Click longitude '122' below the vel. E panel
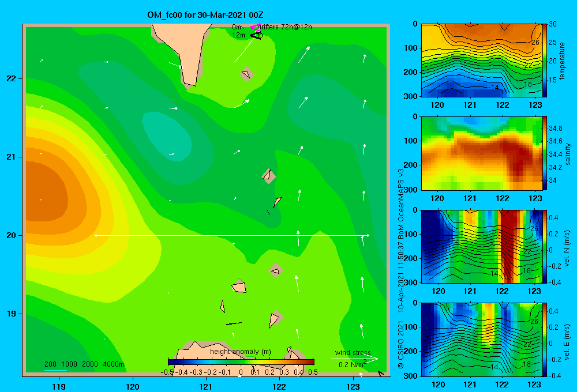Image resolution: width=577 pixels, height=392 pixels. (503, 385)
